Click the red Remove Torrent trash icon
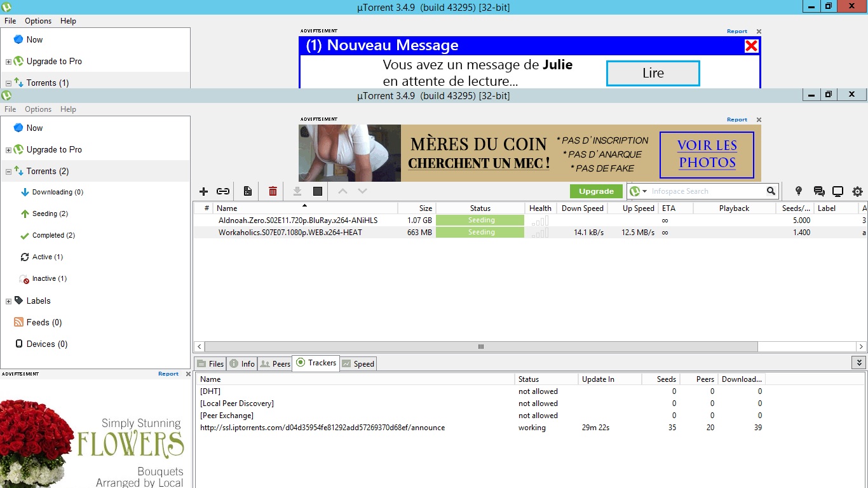This screenshot has height=488, width=868. [x=273, y=191]
